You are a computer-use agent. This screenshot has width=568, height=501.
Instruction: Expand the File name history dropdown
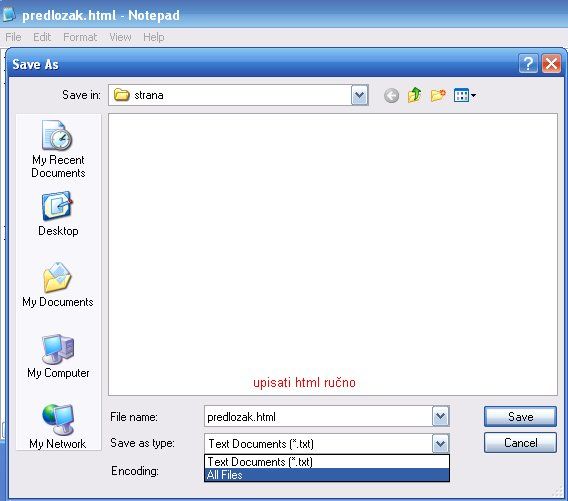coord(440,416)
